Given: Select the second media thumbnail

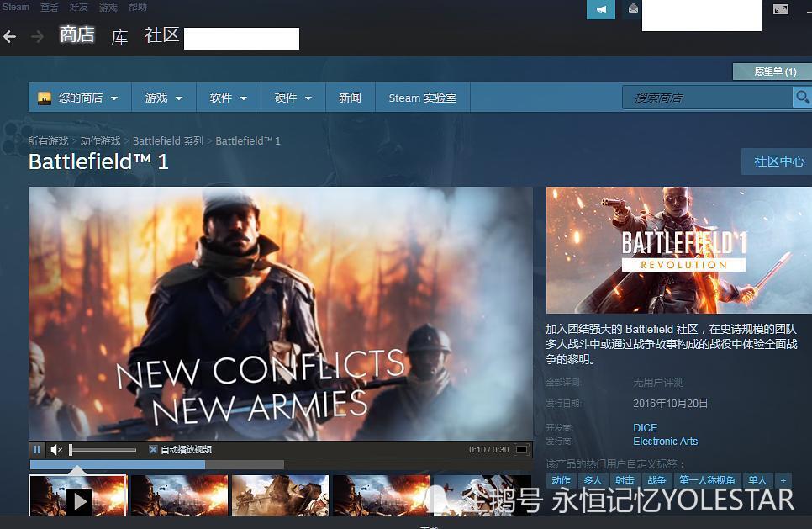Looking at the screenshot, I should (179, 495).
